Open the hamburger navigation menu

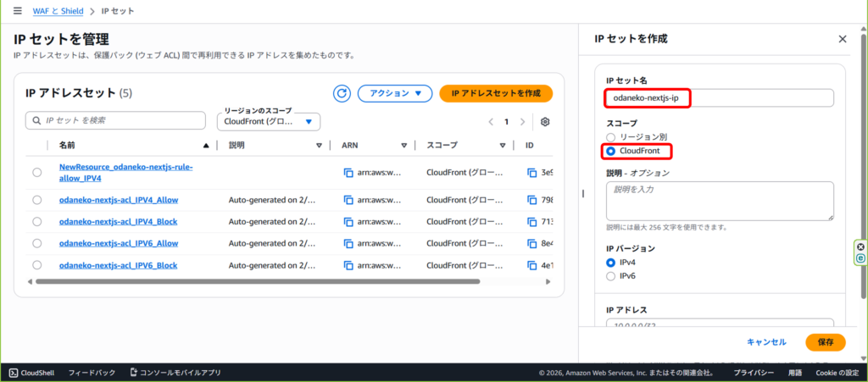(x=17, y=11)
